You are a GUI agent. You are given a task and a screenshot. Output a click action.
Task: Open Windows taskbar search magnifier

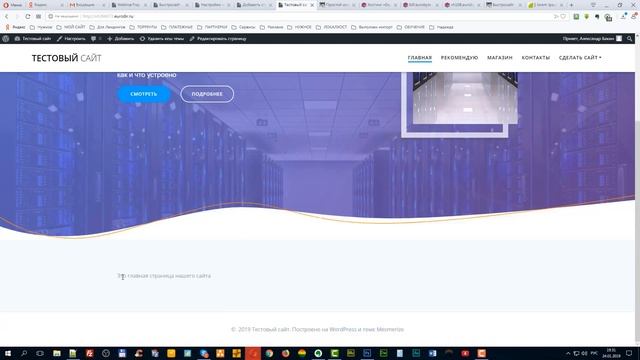click(24, 353)
